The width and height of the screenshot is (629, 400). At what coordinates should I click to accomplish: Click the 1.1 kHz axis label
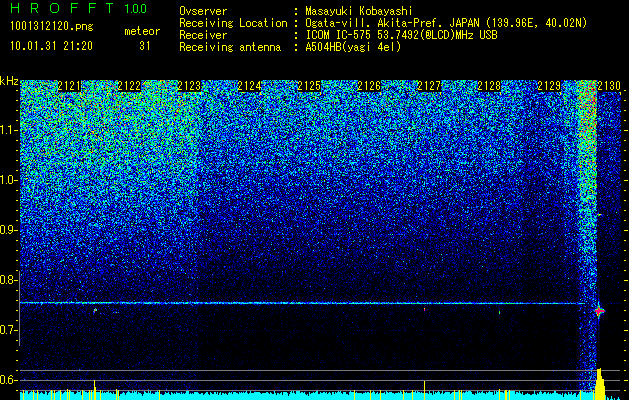point(8,130)
